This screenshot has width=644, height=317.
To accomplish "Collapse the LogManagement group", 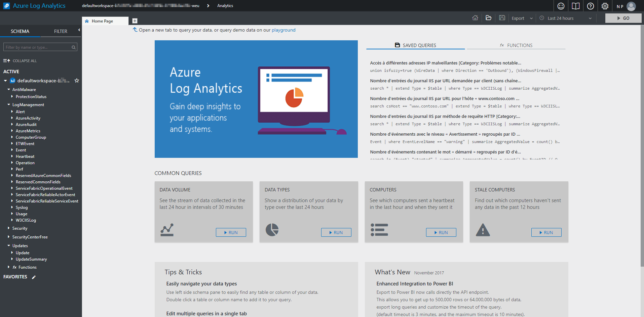I will pyautogui.click(x=9, y=104).
